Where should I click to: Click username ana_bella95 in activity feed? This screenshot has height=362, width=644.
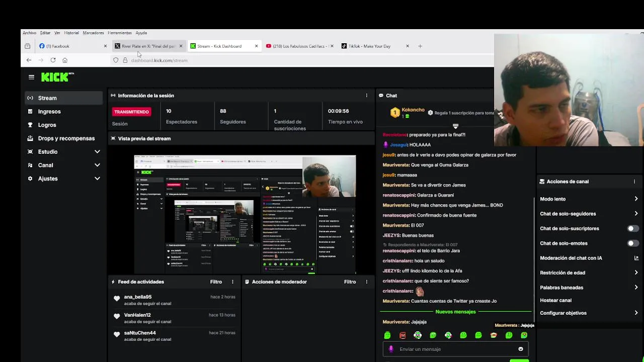[138, 297]
